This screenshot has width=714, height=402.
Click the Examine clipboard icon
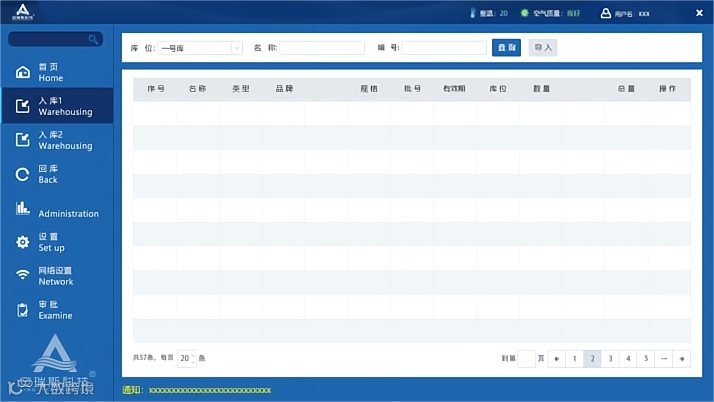(x=22, y=310)
